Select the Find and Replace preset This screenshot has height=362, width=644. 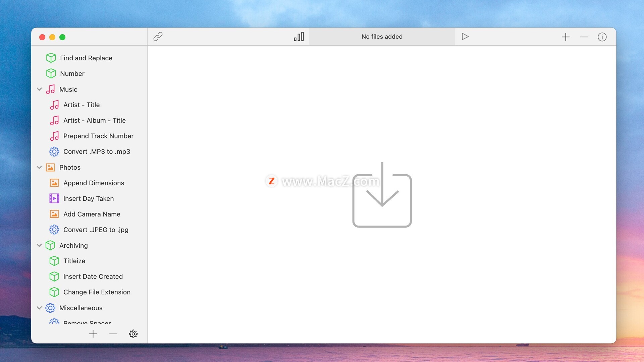86,58
